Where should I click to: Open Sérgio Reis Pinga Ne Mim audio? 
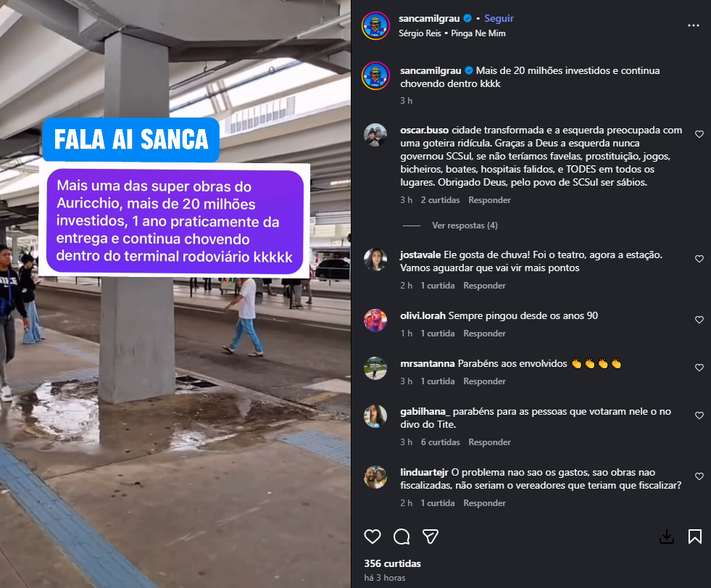pyautogui.click(x=452, y=33)
